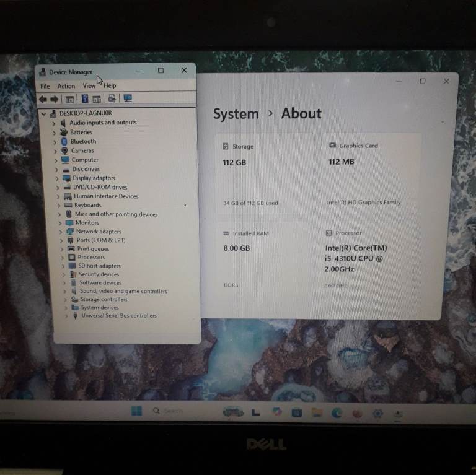Expand the Batteries category chevron

(55, 133)
